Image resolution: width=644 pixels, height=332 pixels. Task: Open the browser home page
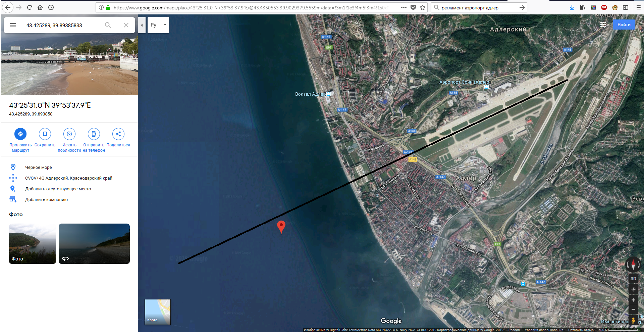point(40,7)
